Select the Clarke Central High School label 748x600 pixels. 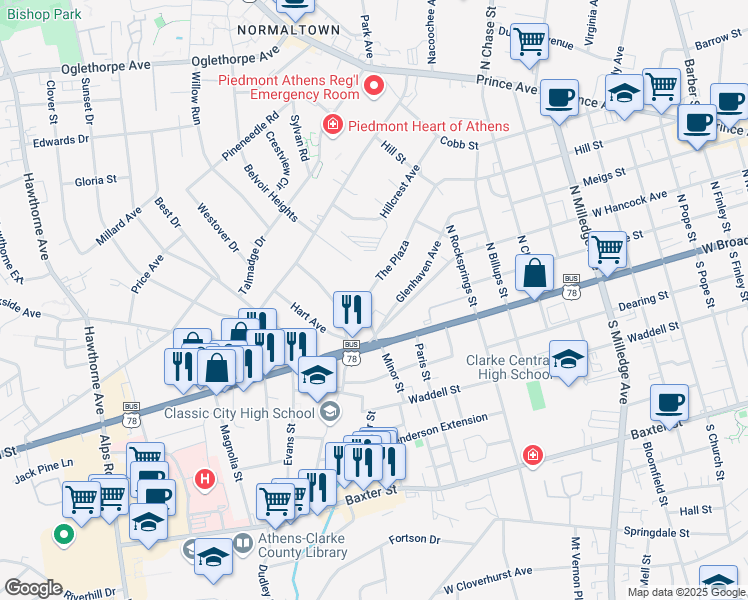pos(509,367)
